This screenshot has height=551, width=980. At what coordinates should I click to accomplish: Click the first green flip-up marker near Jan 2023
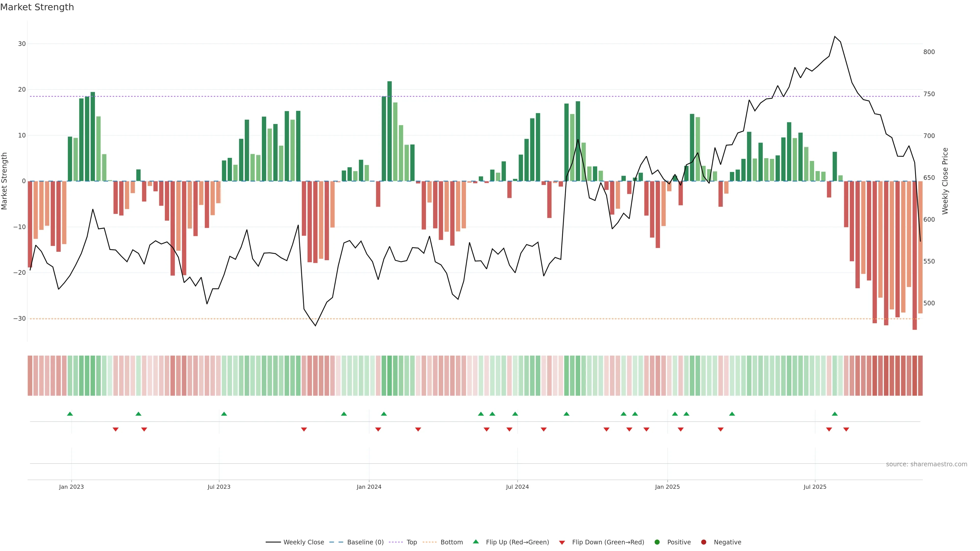coord(70,414)
